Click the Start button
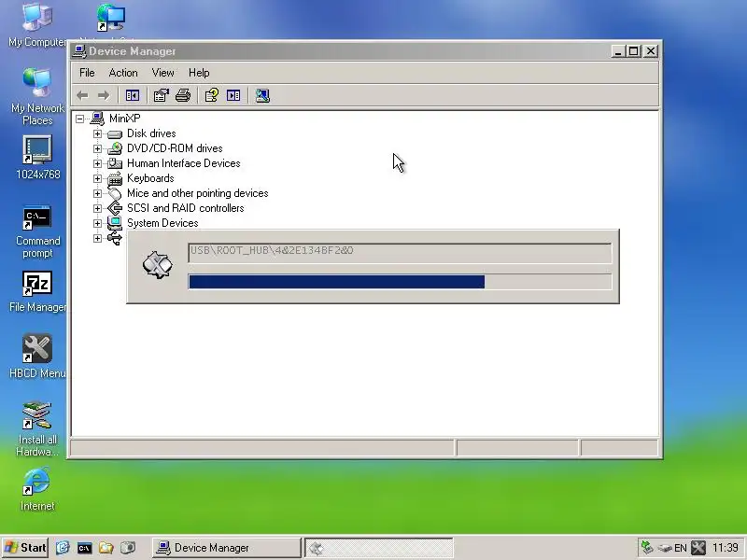The height and width of the screenshot is (560, 747). pyautogui.click(x=25, y=548)
